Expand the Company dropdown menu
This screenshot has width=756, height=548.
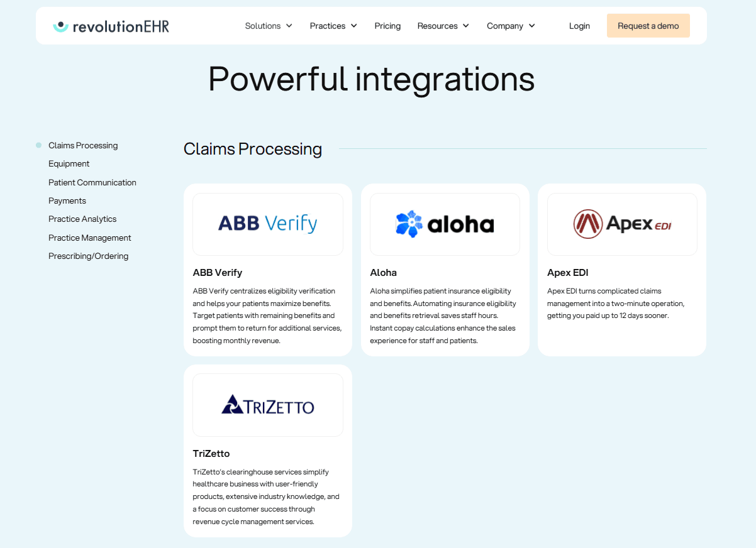tap(511, 26)
